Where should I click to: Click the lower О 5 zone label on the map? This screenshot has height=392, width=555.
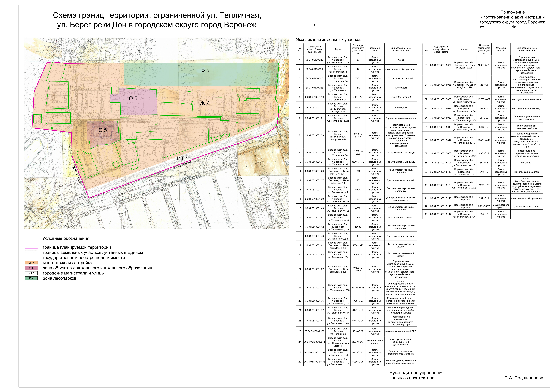103,130
